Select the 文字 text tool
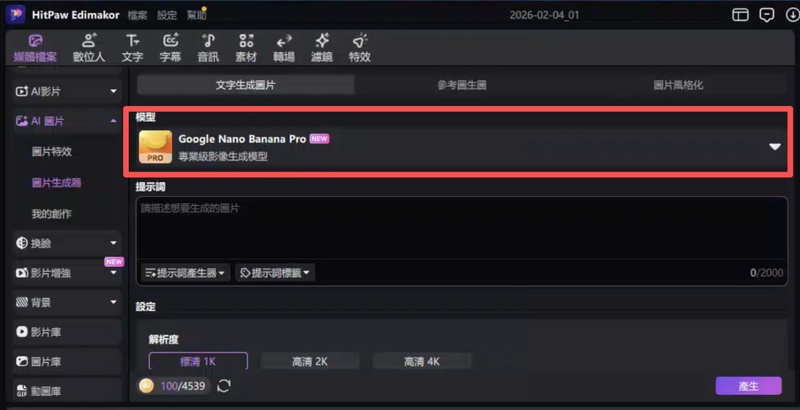This screenshot has width=800, height=410. click(x=132, y=48)
